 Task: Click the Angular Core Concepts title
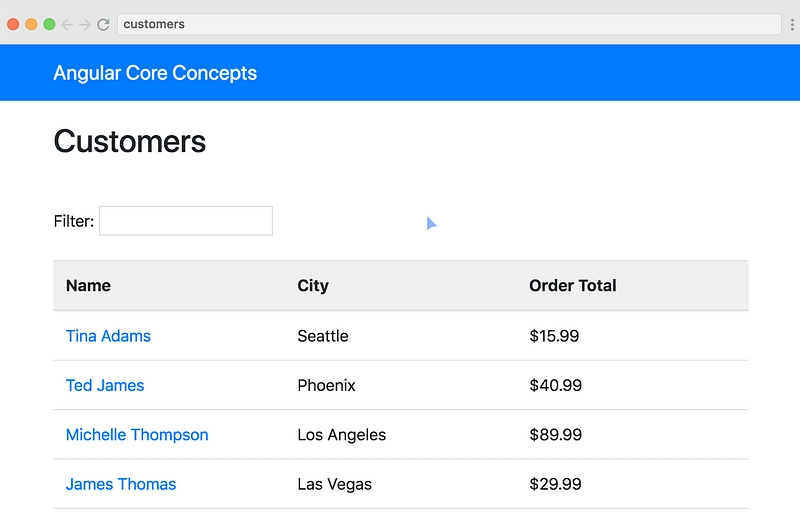155,73
